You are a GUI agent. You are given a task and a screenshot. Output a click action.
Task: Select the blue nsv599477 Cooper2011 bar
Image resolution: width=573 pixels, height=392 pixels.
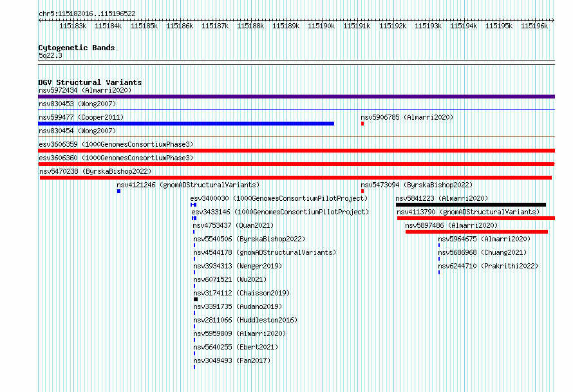(186, 124)
